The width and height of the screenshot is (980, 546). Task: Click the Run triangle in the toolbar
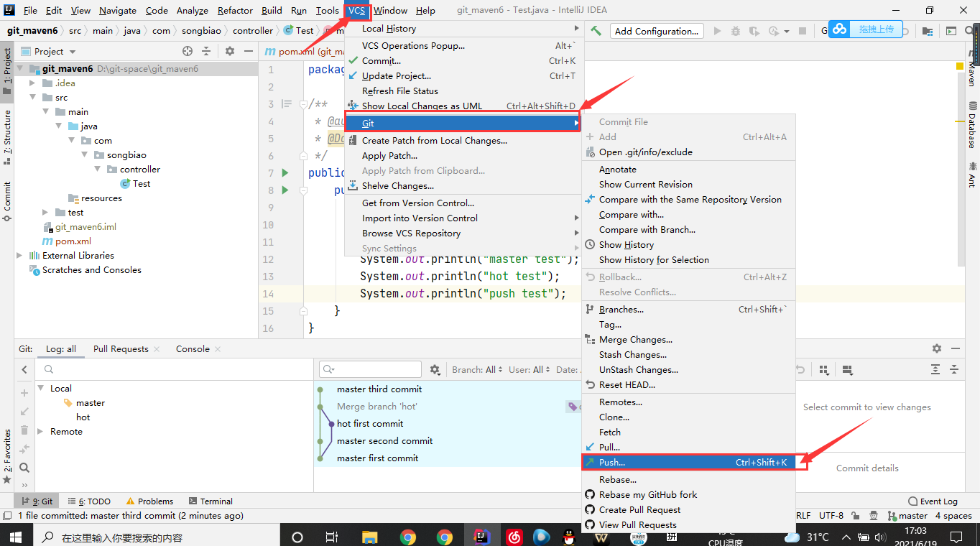tap(717, 31)
